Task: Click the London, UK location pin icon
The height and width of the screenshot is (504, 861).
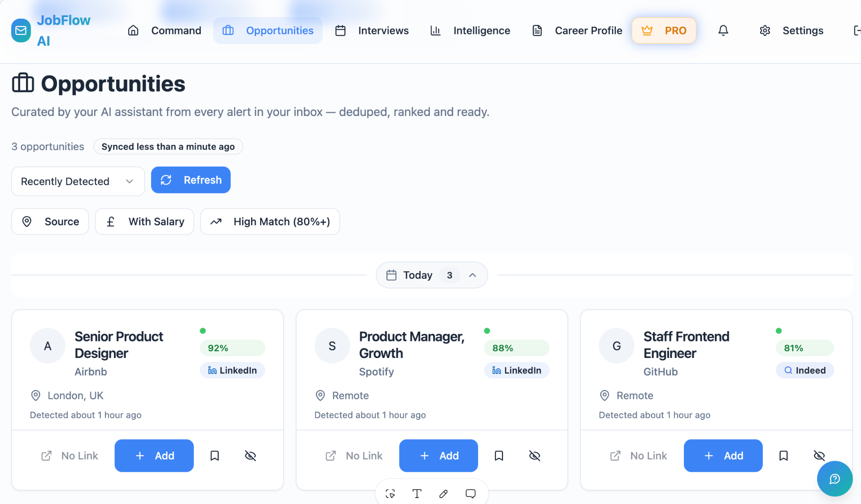Action: point(35,396)
